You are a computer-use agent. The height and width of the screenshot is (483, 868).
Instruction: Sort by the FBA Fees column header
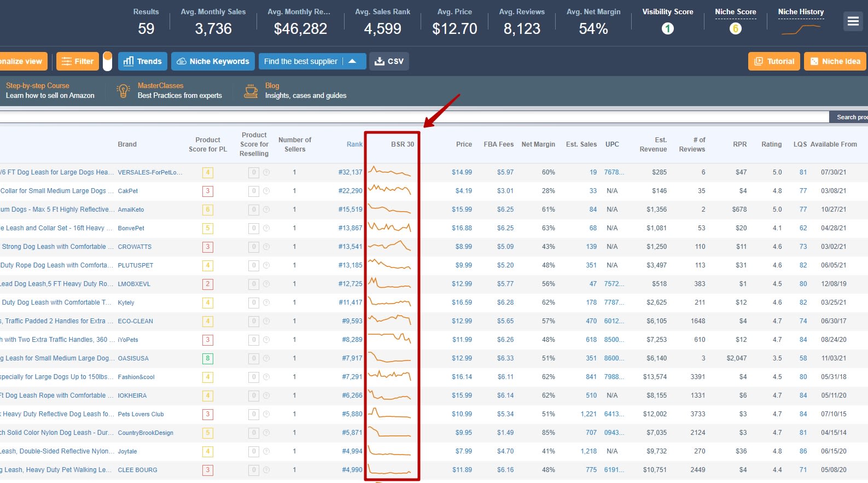498,144
